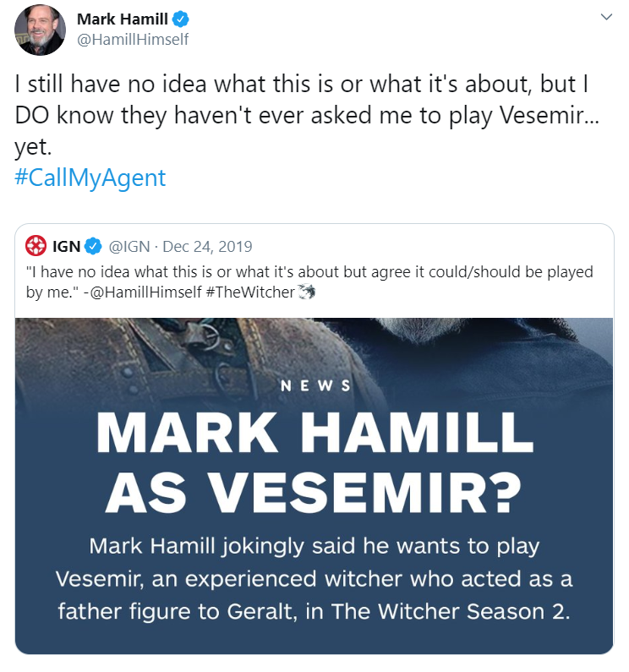Open the #CallMyAgent hashtag
The height and width of the screenshot is (672, 629).
click(x=90, y=178)
